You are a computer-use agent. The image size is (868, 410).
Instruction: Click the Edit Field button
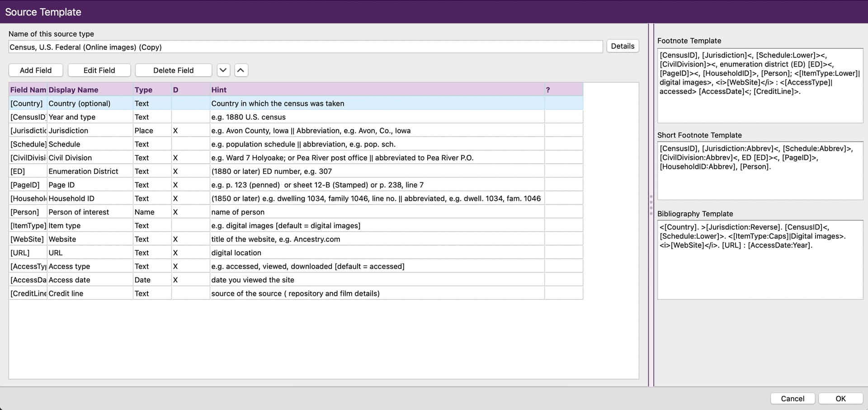[x=99, y=70]
